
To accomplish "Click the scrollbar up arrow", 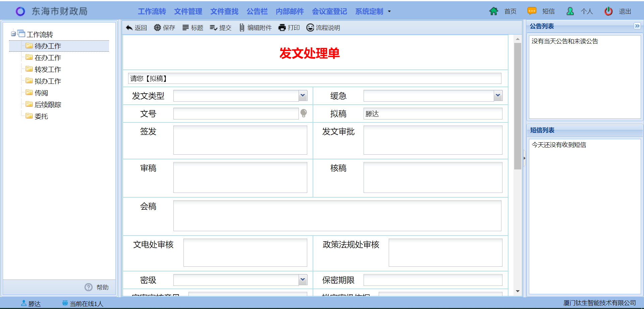I will point(518,39).
